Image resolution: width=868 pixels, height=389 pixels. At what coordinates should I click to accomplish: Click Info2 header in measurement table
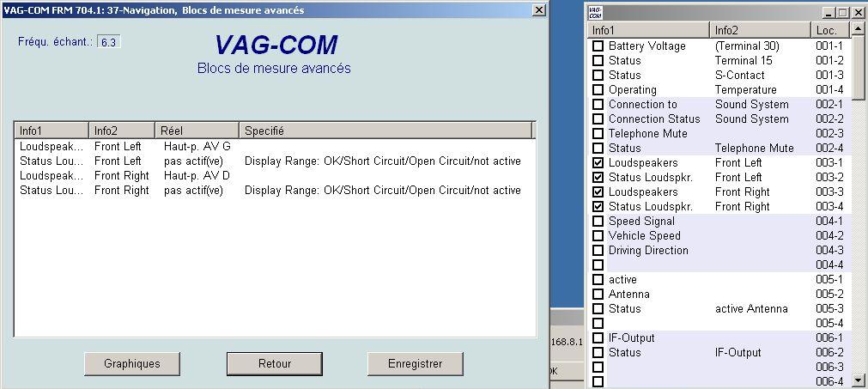click(x=122, y=131)
